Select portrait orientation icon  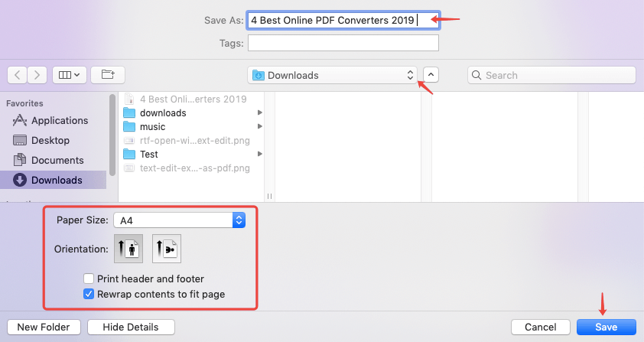pyautogui.click(x=128, y=249)
